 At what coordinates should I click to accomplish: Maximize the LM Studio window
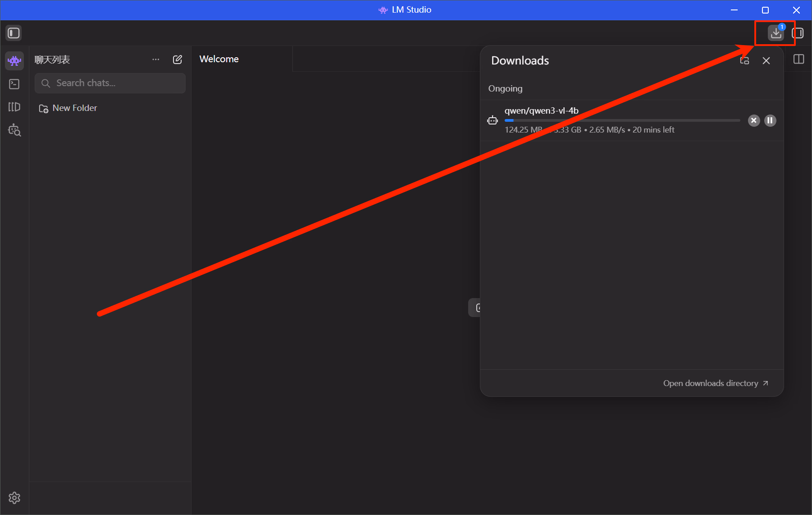[765, 10]
